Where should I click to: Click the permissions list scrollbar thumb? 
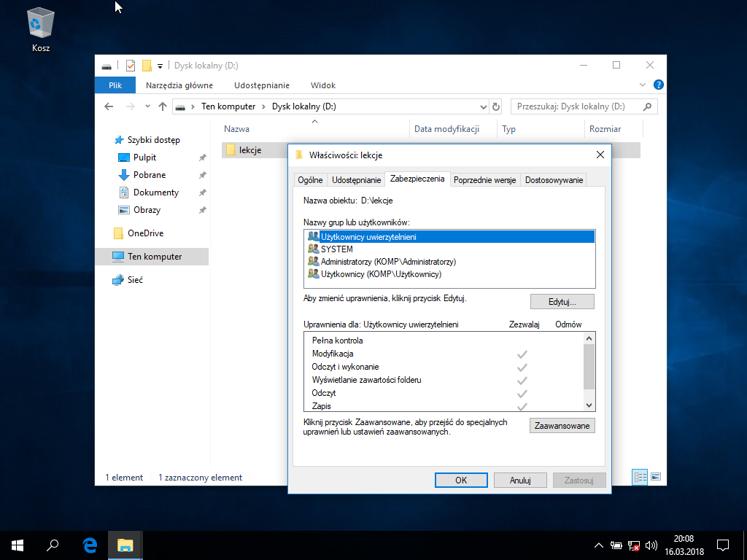(589, 366)
